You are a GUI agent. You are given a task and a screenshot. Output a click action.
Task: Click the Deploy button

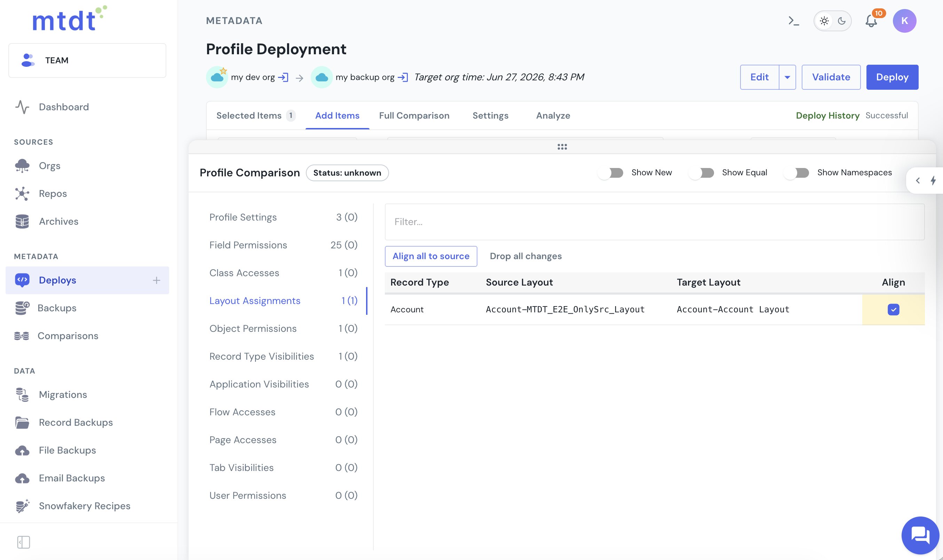tap(892, 77)
